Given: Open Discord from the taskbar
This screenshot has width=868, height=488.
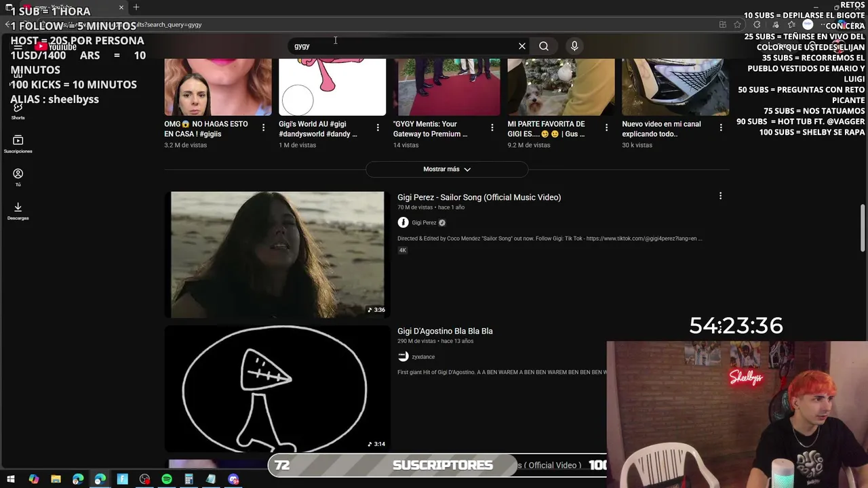Looking at the screenshot, I should tap(233, 479).
